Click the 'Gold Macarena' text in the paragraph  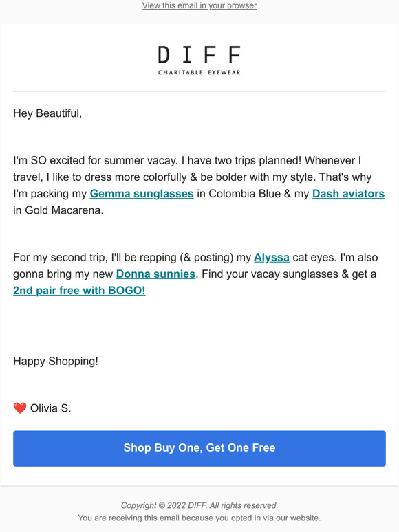(x=64, y=210)
